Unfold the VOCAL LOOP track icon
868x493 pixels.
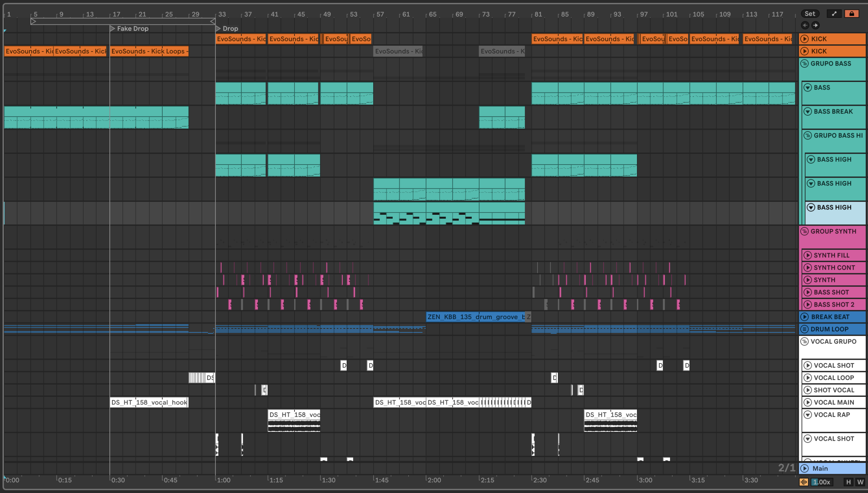(808, 378)
